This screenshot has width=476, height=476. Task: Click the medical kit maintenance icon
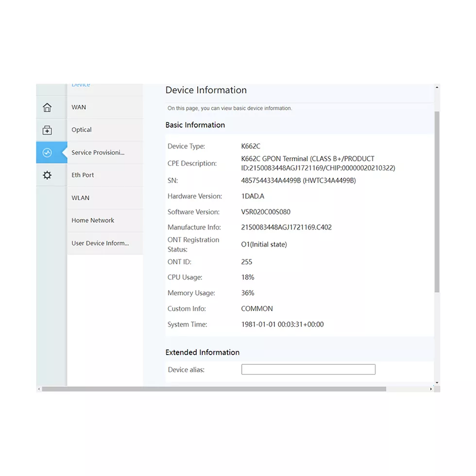click(47, 130)
